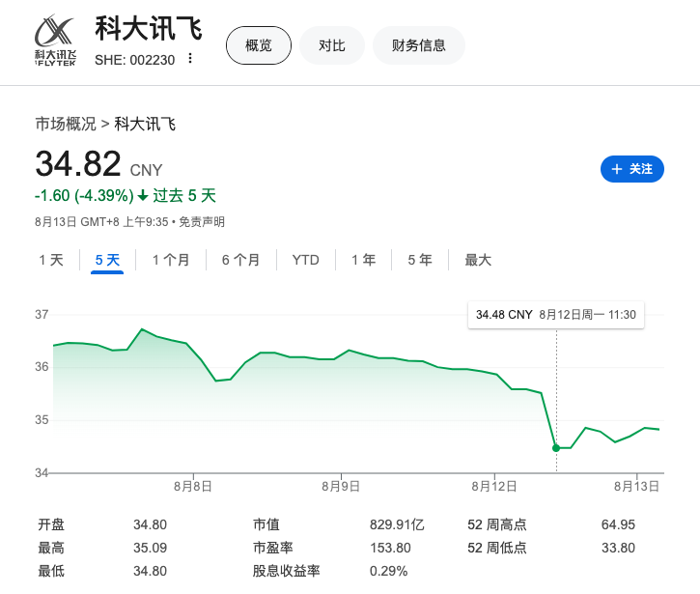Select the 概览 overview tab
Image resolution: width=700 pixels, height=594 pixels.
click(x=259, y=45)
